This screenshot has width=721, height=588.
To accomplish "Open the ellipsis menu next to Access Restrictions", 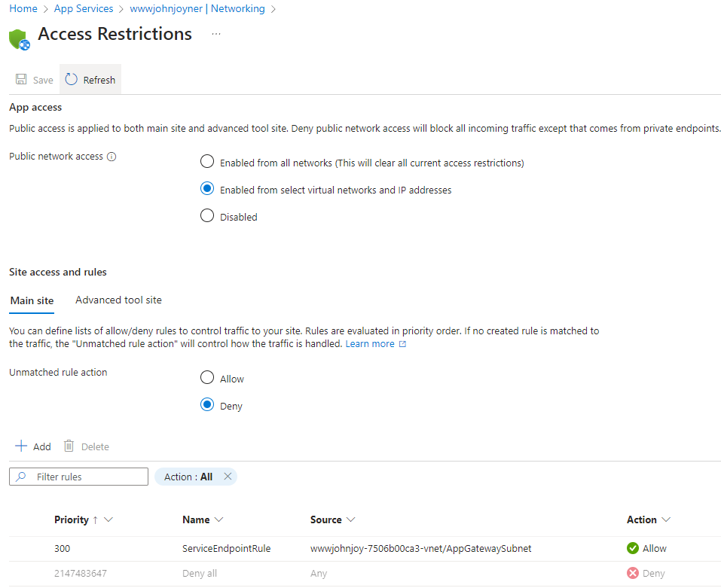I will pyautogui.click(x=216, y=34).
